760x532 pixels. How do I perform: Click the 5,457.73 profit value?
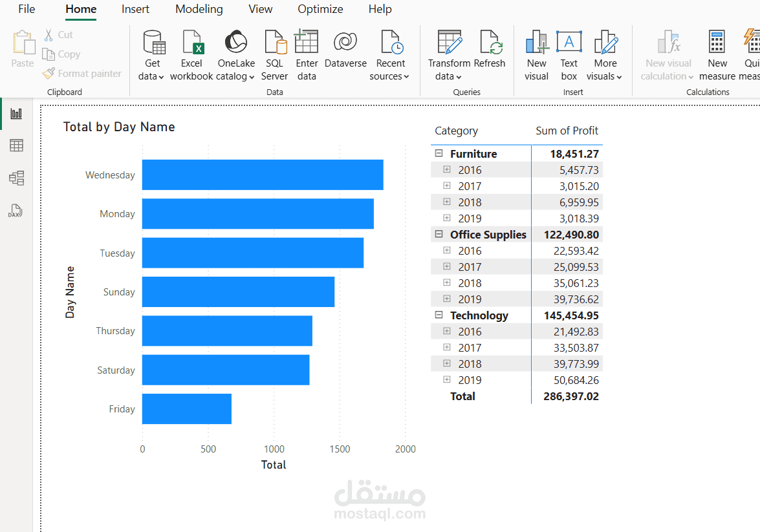pyautogui.click(x=579, y=170)
